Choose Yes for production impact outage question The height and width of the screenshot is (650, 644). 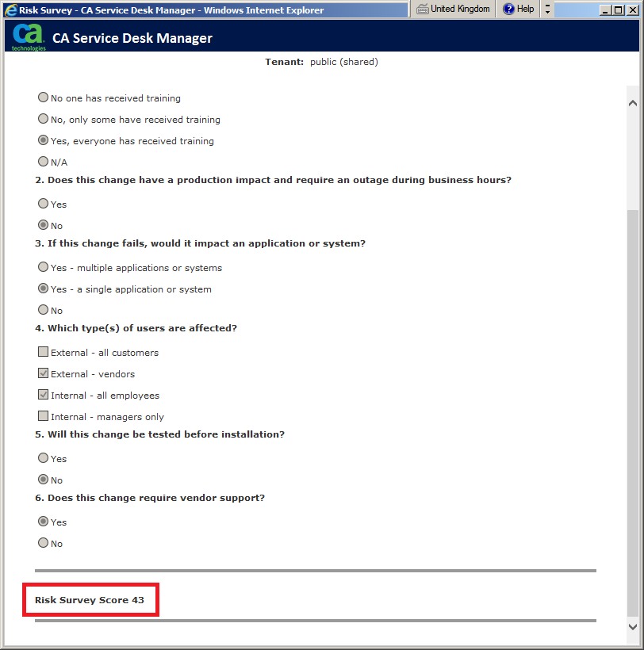click(43, 204)
